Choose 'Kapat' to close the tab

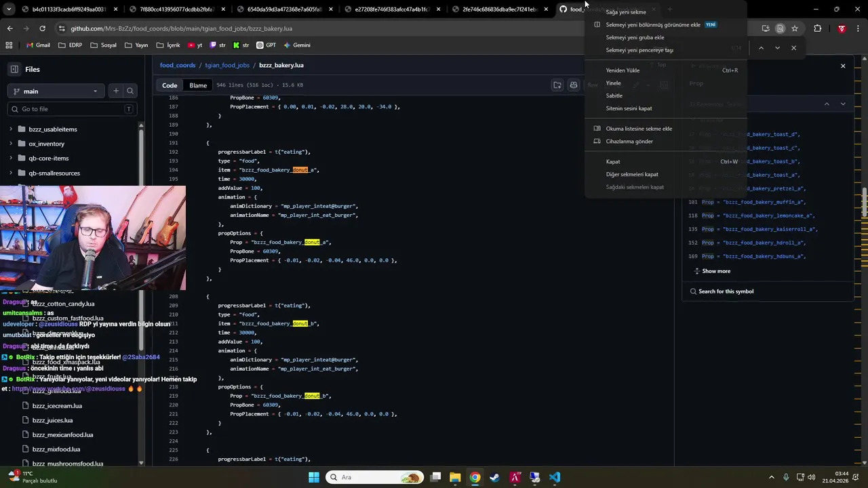[x=613, y=162]
